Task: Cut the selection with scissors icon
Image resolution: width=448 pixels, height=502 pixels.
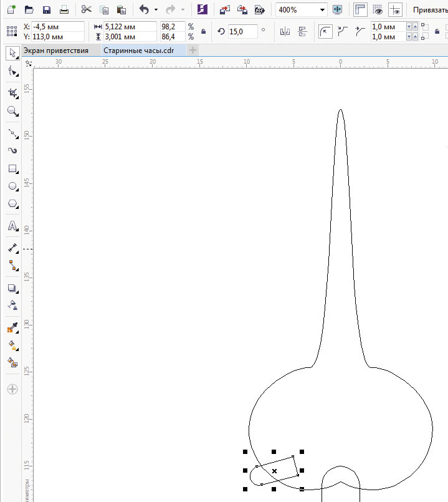Action: click(x=87, y=9)
